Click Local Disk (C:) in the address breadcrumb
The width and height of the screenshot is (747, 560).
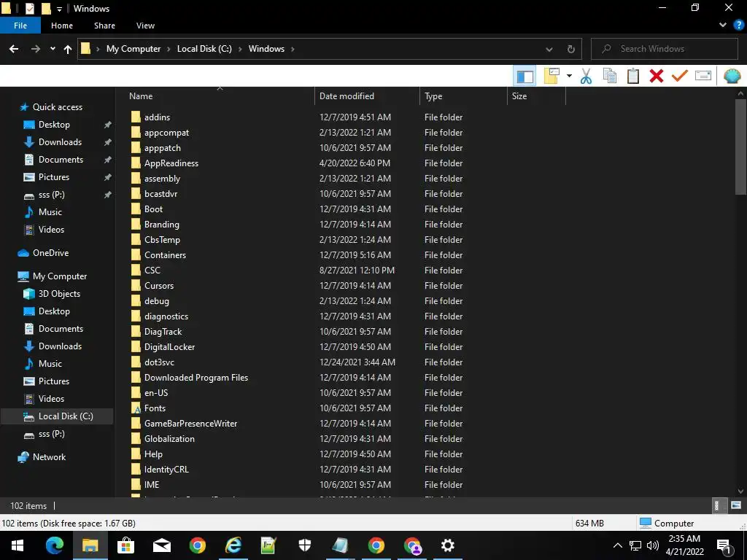(x=204, y=49)
